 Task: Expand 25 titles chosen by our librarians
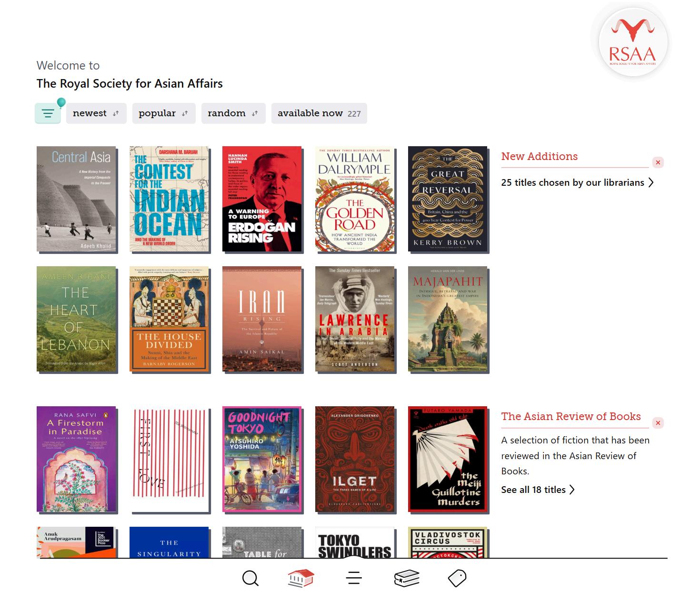tap(578, 182)
